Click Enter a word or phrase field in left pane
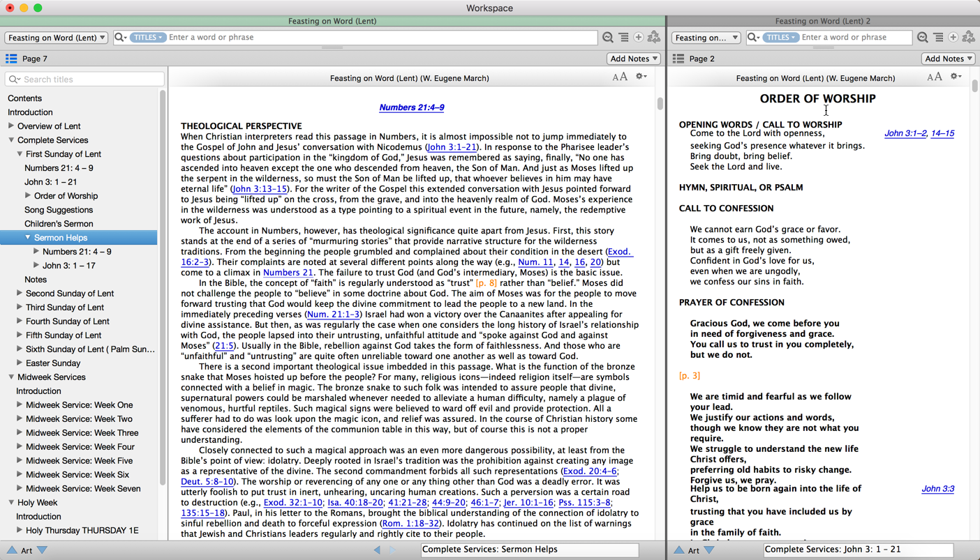Image resolution: width=980 pixels, height=560 pixels. pyautogui.click(x=382, y=38)
